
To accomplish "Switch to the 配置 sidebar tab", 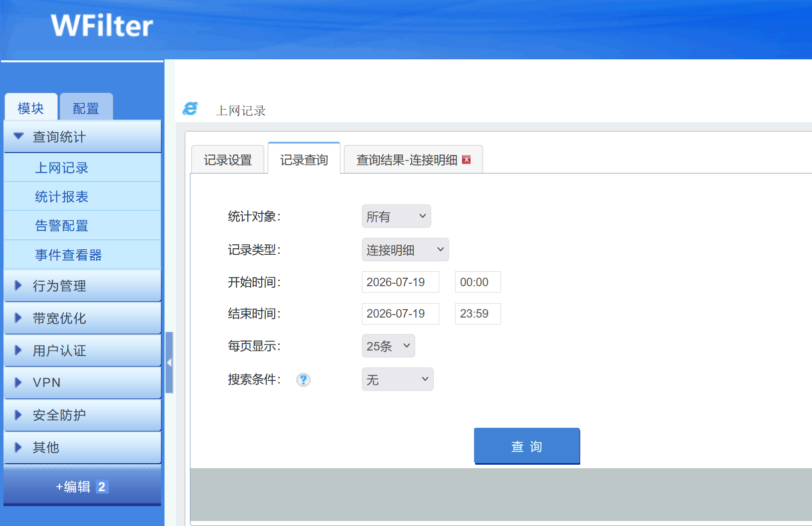I will point(86,107).
